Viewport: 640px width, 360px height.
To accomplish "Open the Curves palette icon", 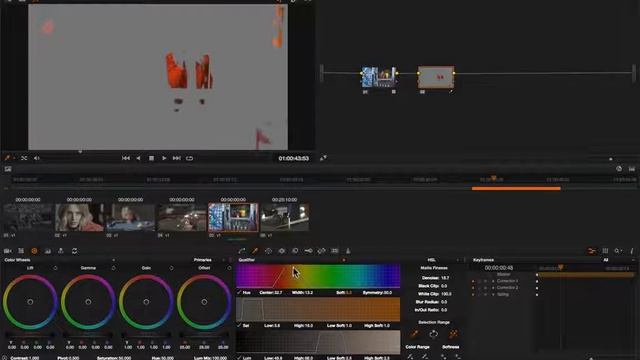I will pos(242,251).
